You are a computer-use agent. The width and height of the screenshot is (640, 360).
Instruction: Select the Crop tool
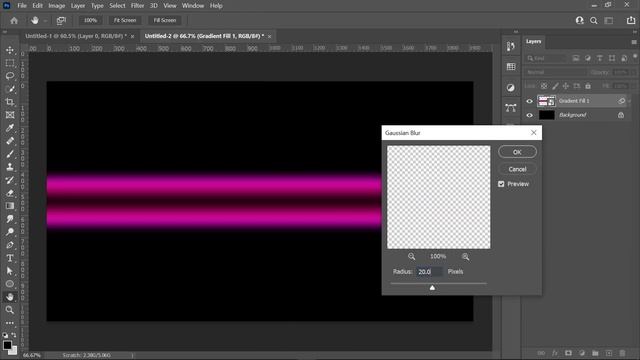[x=10, y=102]
